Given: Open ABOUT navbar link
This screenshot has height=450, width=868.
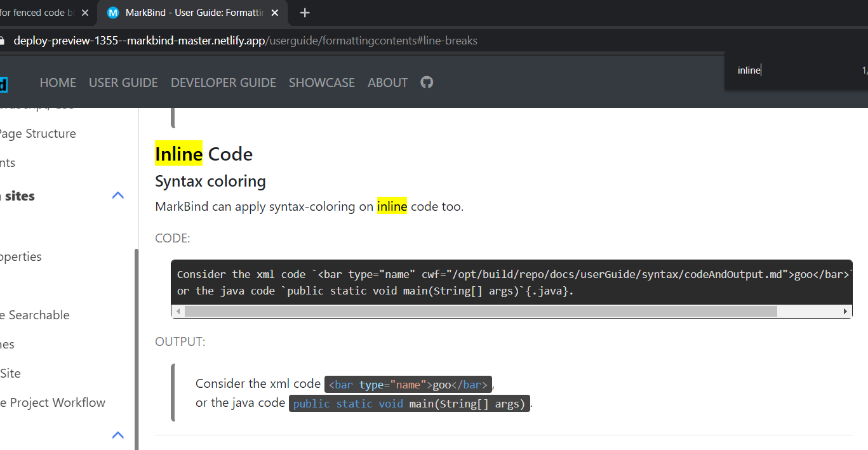Looking at the screenshot, I should click(387, 83).
